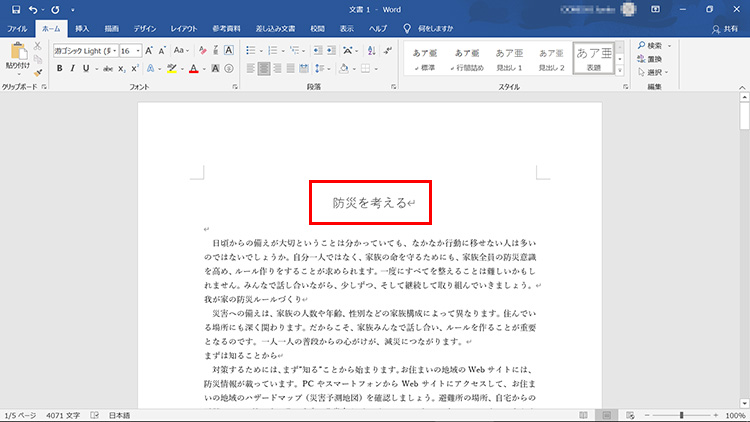This screenshot has width=750, height=422.
Task: Switch to the 挿入 tab
Action: [82, 30]
